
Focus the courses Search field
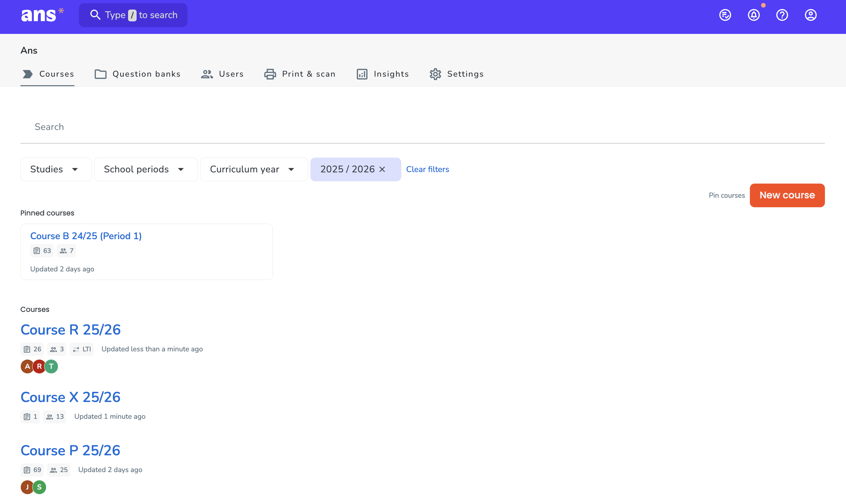[423, 127]
